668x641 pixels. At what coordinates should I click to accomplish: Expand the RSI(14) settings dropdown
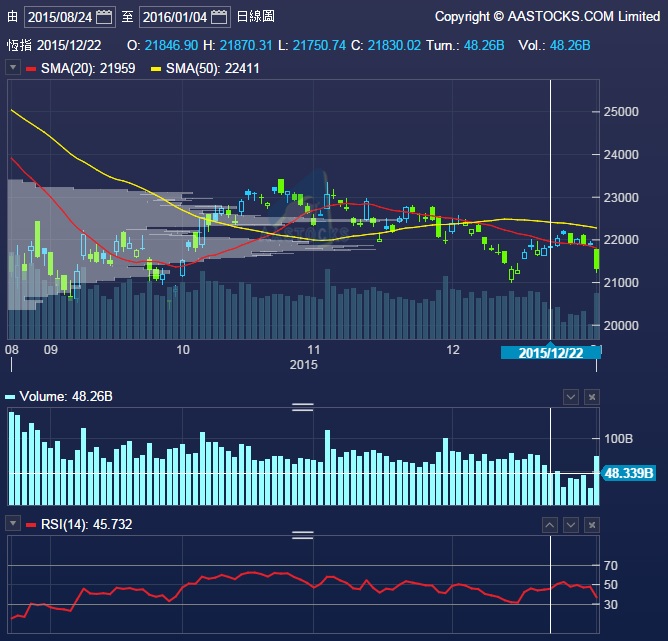(x=13, y=524)
